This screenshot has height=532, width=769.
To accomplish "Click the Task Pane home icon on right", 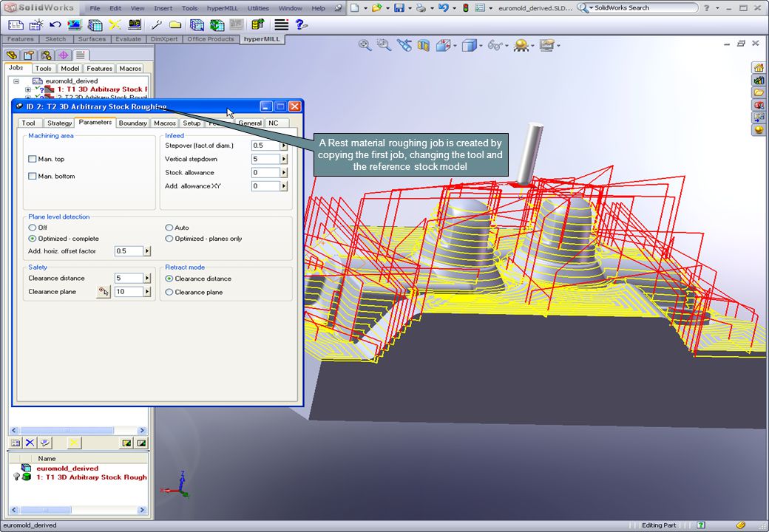I will pyautogui.click(x=759, y=67).
